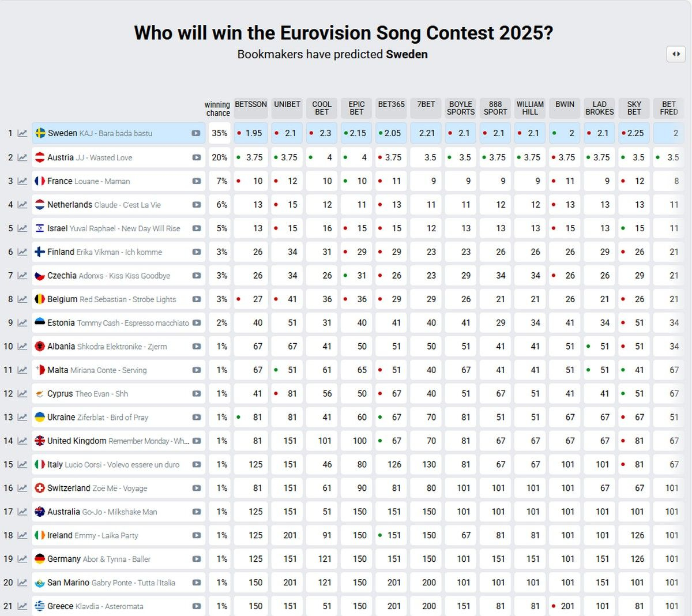Click Sweden's UNIBET odds of 2.1
Viewport: 692px width, 616px height.
point(287,133)
